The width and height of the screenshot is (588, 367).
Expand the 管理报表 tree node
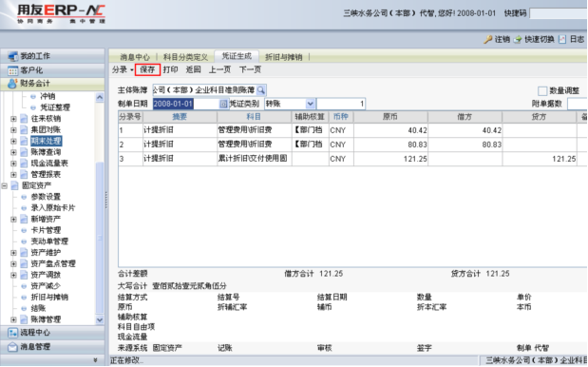click(13, 175)
